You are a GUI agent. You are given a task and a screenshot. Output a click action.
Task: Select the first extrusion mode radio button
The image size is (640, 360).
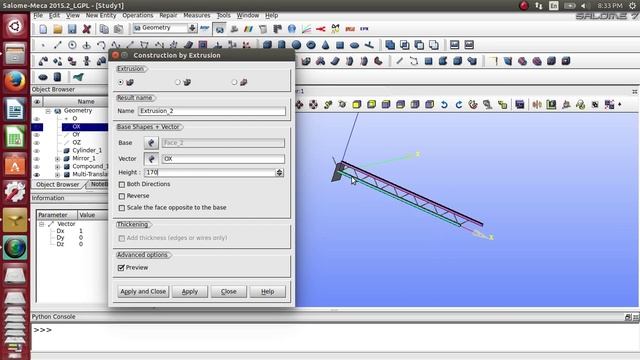121,82
